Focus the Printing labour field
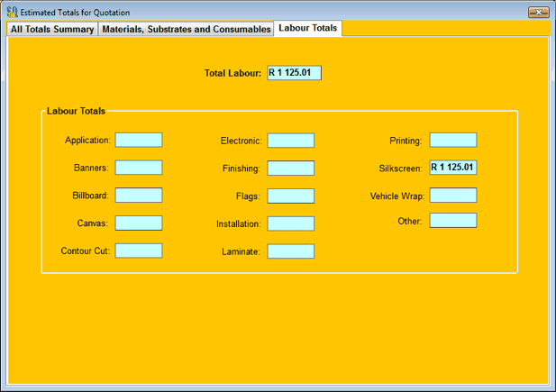Screen dimensions: 556x392 click(453, 140)
